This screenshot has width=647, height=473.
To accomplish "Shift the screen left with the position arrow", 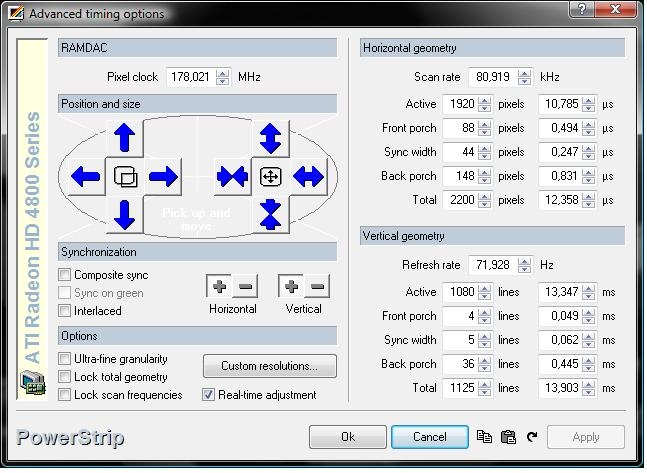I will pos(86,177).
